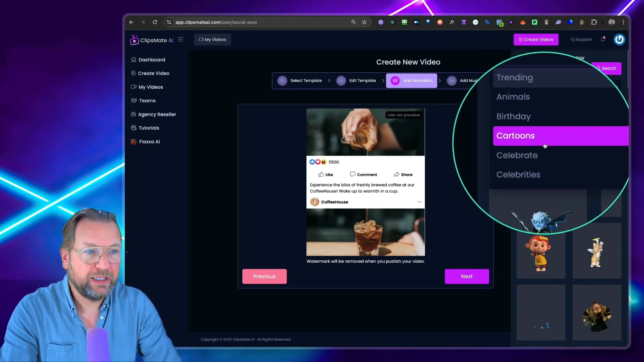The width and height of the screenshot is (644, 362).
Task: Select Cartoons category in dropdown
Action: click(x=561, y=136)
